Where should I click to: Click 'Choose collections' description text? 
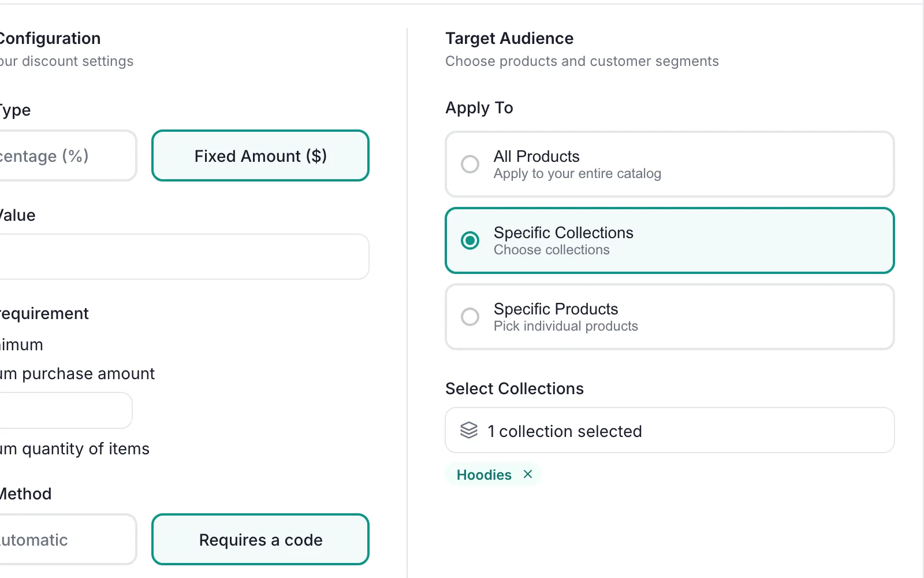coord(552,250)
